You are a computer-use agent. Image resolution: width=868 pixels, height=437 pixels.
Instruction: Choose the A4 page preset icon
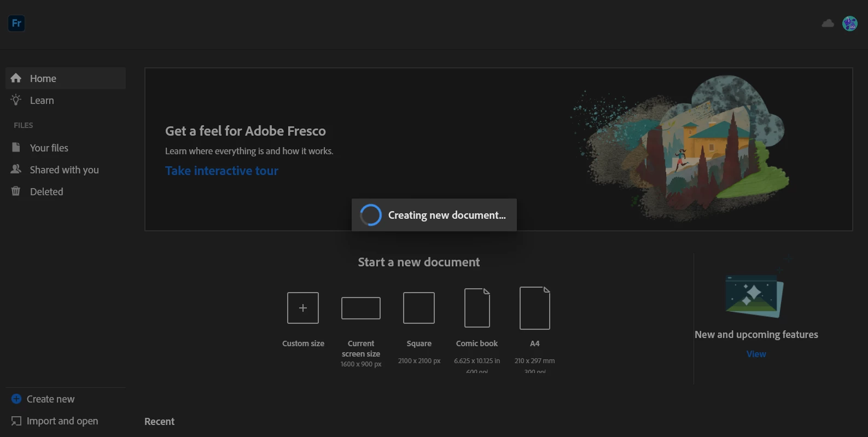pyautogui.click(x=535, y=308)
